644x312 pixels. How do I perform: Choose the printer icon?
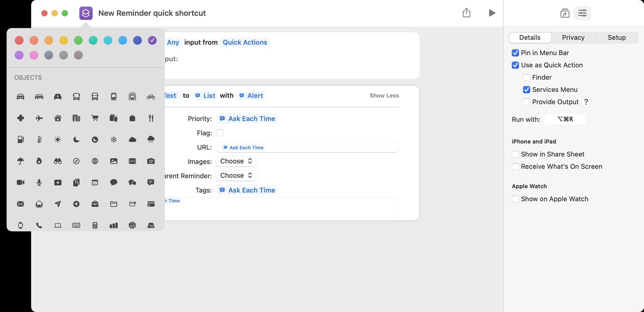[132, 225]
